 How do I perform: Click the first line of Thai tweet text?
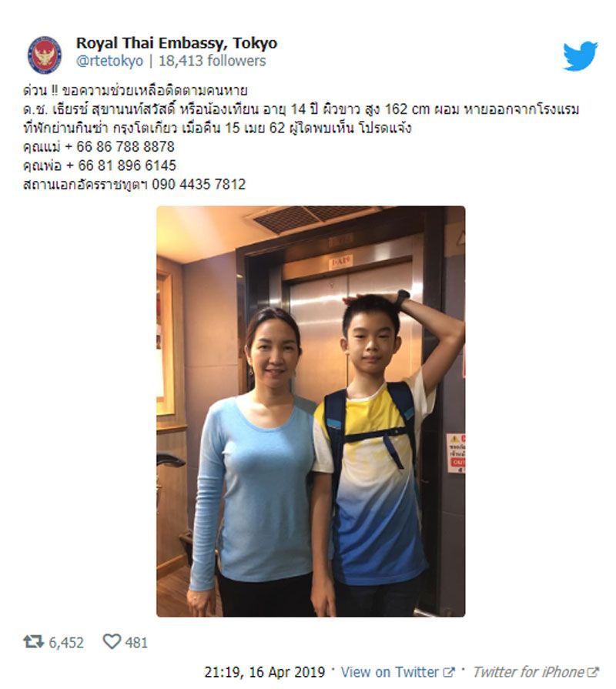(x=135, y=90)
